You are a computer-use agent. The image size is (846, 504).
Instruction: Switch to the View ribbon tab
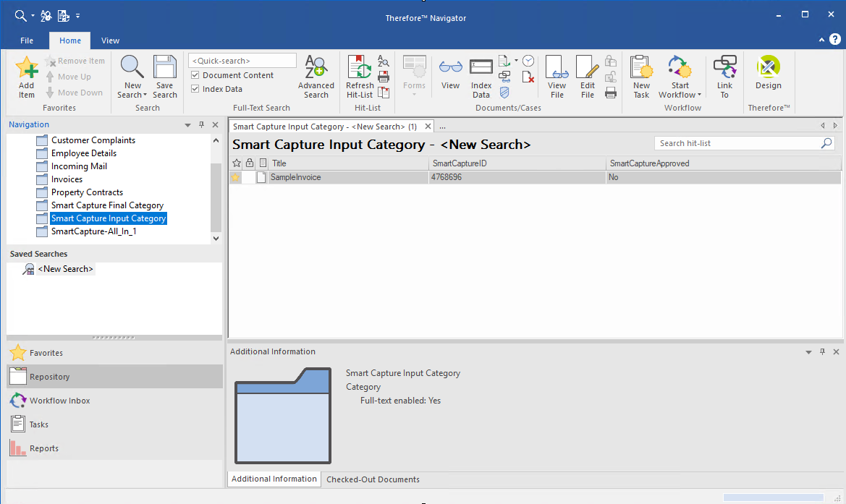pyautogui.click(x=110, y=40)
